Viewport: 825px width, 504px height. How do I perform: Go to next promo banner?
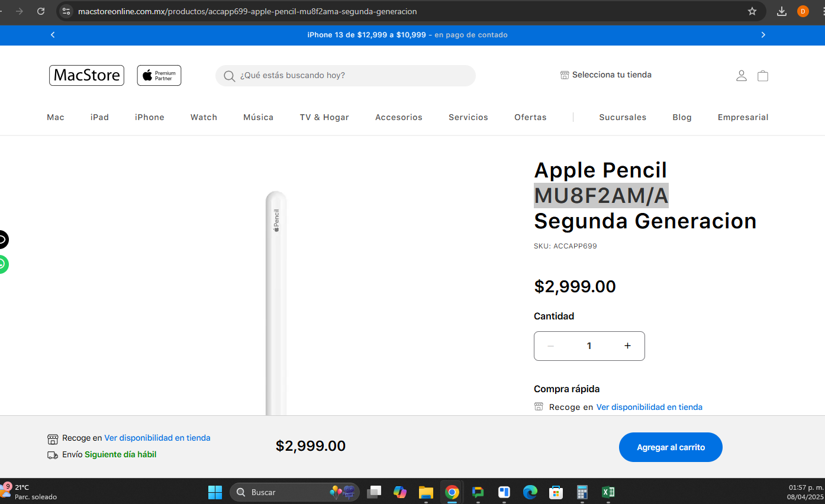763,35
